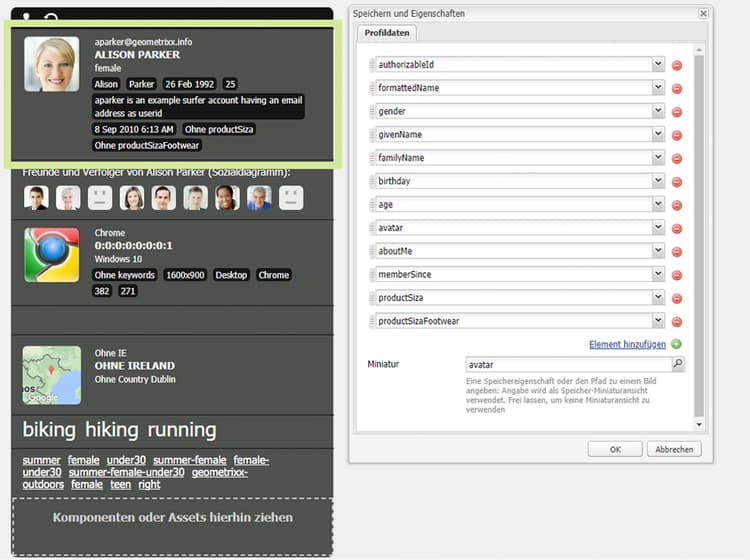This screenshot has height=560, width=750.
Task: Click the Ohne productSizaFootwear tag
Action: pyautogui.click(x=146, y=145)
